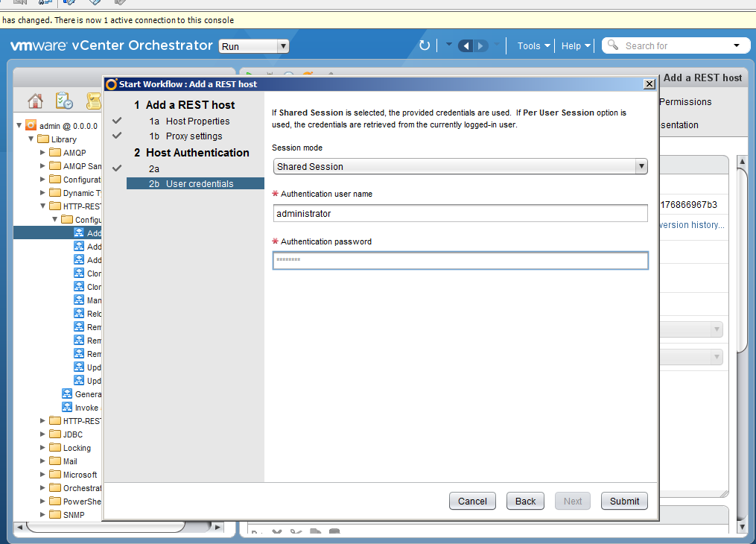Open the Permissions tab
This screenshot has height=544, width=756.
(x=685, y=102)
